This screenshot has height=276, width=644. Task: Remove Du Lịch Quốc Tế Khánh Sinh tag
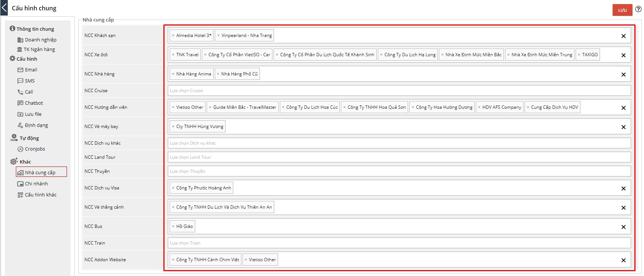(x=277, y=55)
